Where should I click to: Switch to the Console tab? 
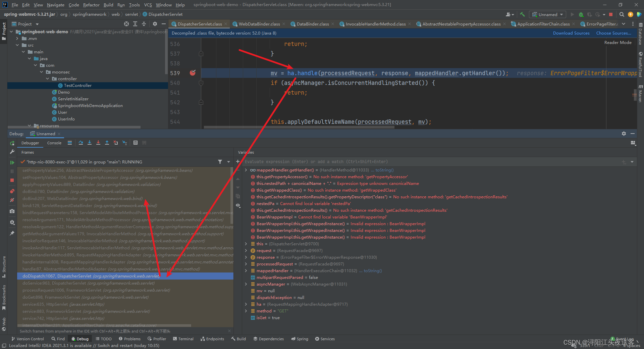[54, 143]
